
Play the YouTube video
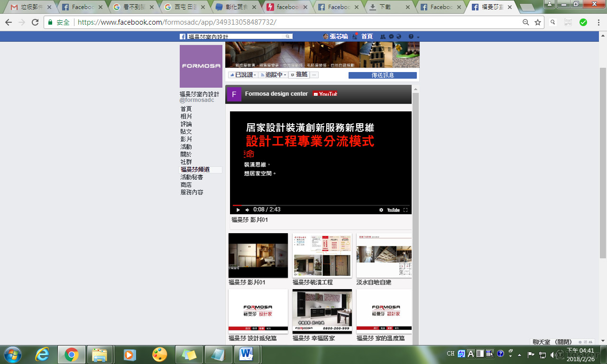click(x=238, y=210)
